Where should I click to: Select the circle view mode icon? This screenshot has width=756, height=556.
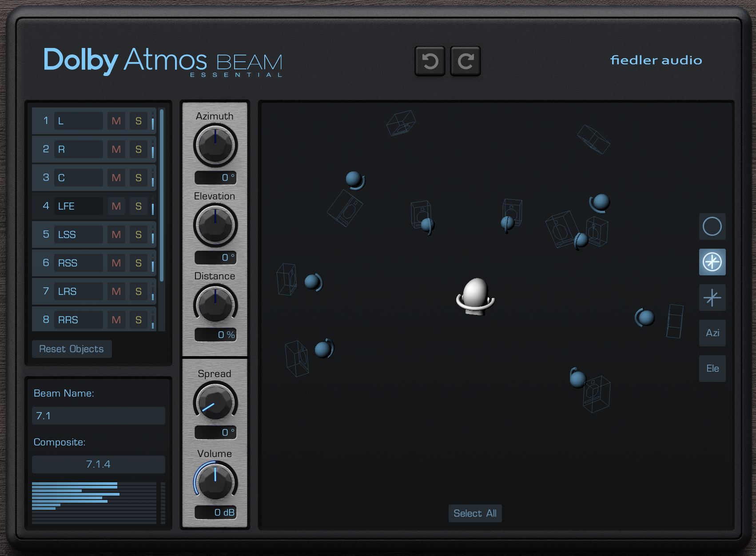click(x=712, y=226)
